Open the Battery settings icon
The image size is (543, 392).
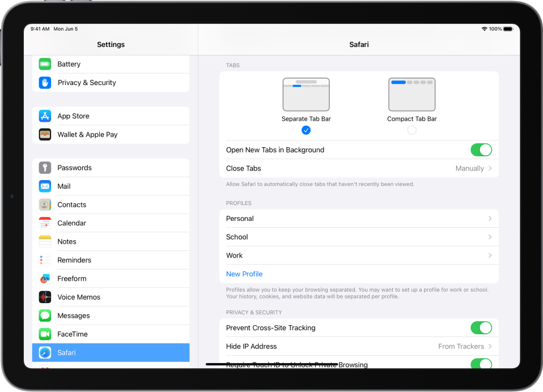45,64
